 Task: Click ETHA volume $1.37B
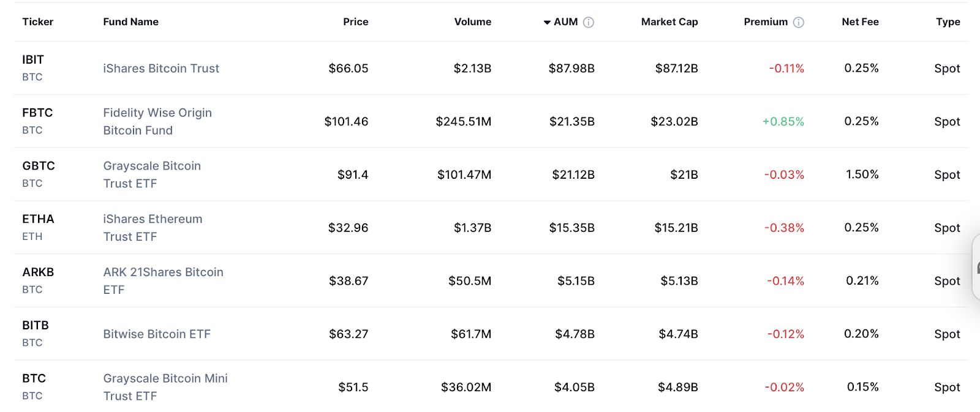(x=472, y=228)
